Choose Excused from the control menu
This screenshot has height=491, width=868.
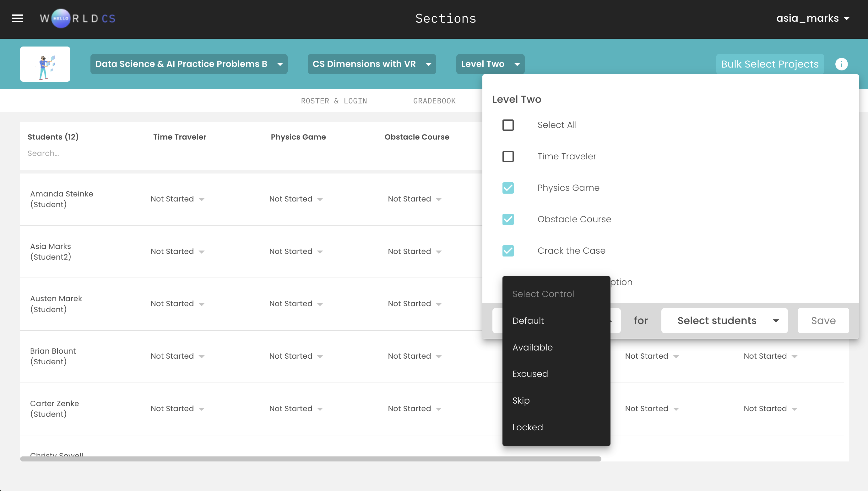point(530,374)
